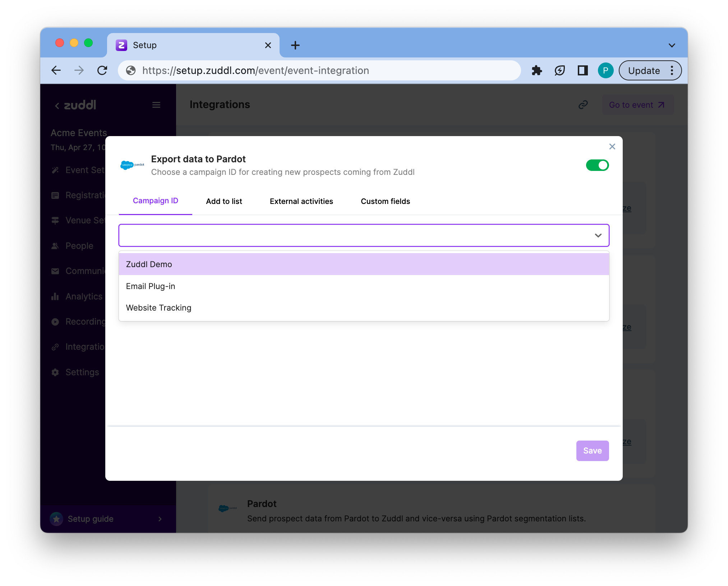Toggle the Export data to Pardot switch
Image resolution: width=728 pixels, height=586 pixels.
point(597,165)
